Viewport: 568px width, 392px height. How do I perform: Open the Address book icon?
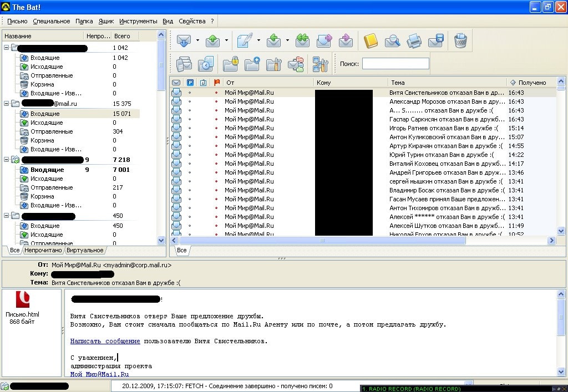tap(371, 41)
